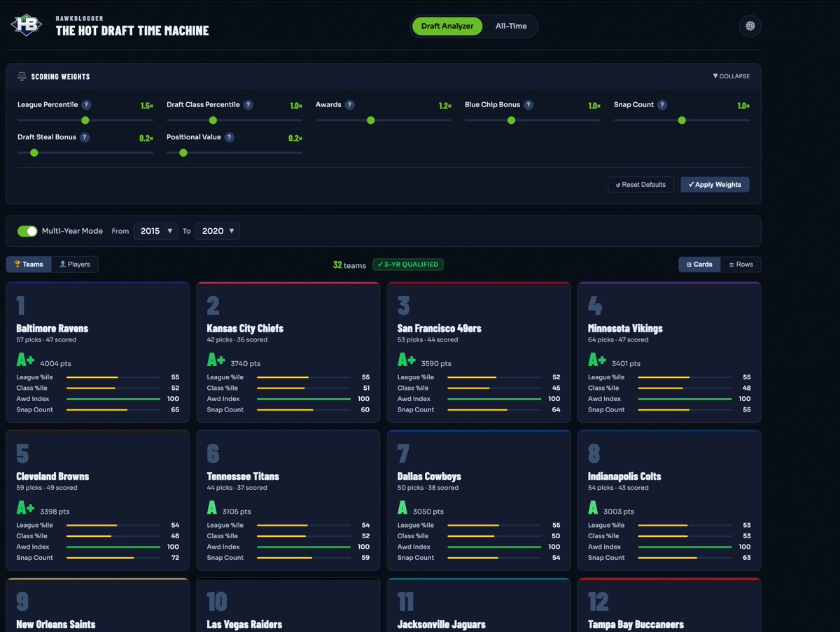Click the 3398 pts score text

click(54, 512)
